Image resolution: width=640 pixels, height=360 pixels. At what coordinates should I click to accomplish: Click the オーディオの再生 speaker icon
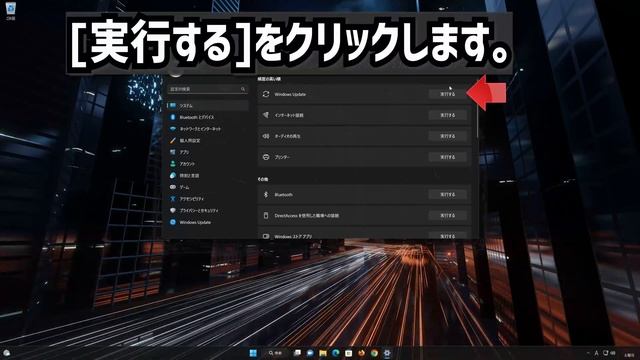[266, 136]
